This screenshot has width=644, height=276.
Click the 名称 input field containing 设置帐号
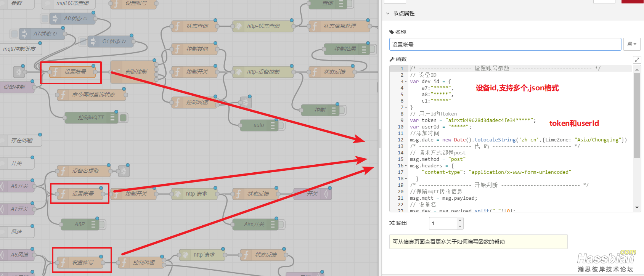(505, 44)
